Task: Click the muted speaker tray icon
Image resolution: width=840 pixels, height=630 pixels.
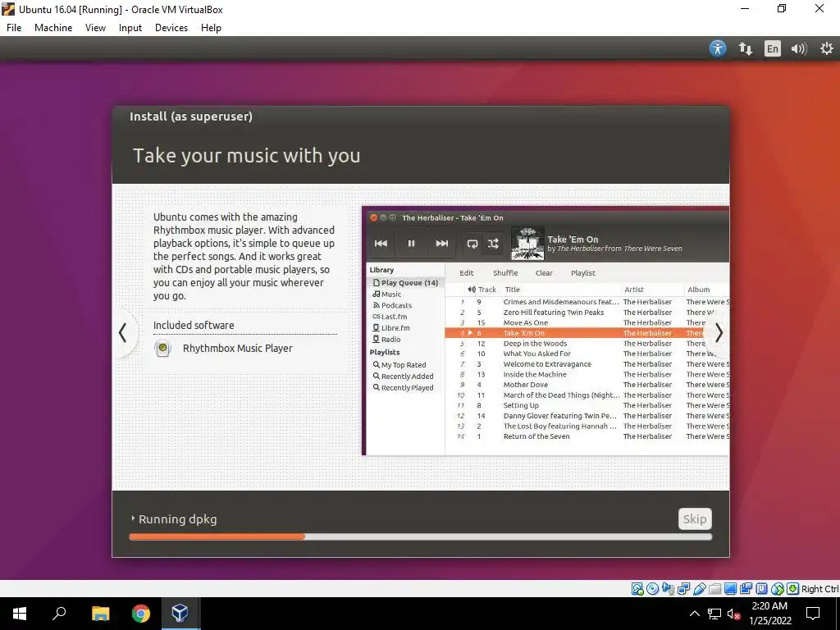Action: 733,614
